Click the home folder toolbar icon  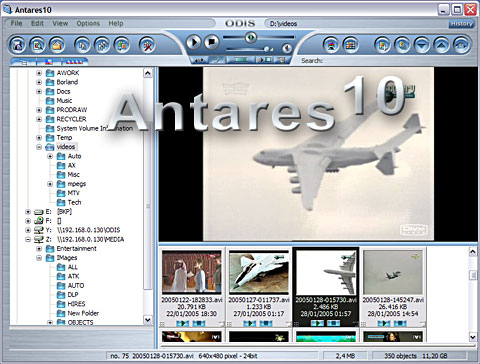(57, 45)
